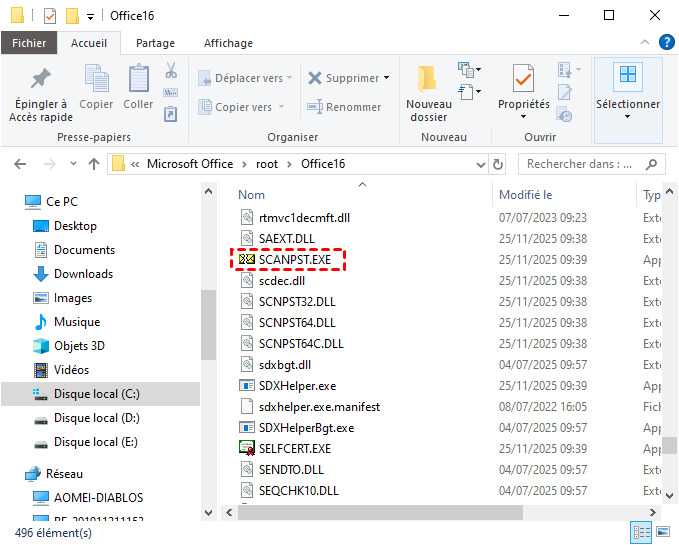Click the Supprimer button
The width and height of the screenshot is (679, 545).
343,78
